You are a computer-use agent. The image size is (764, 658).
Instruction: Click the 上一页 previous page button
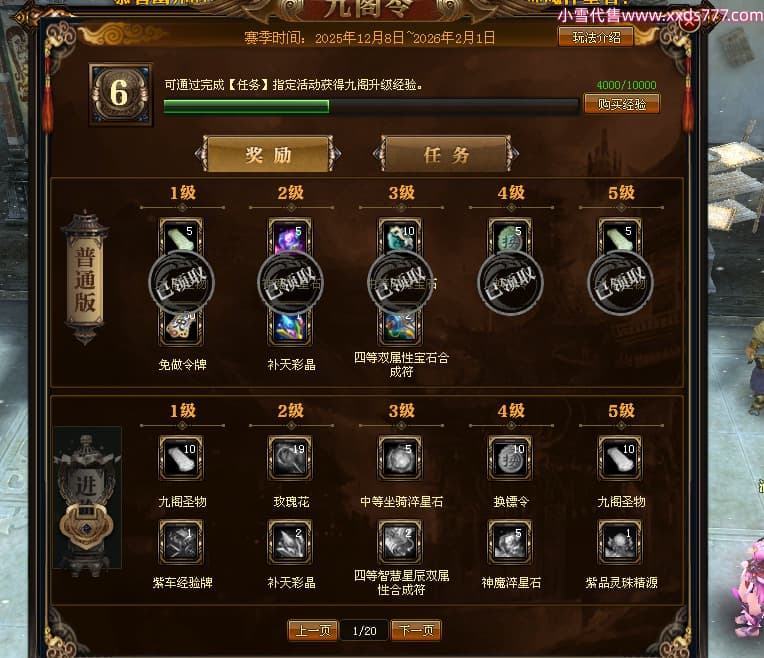[313, 630]
